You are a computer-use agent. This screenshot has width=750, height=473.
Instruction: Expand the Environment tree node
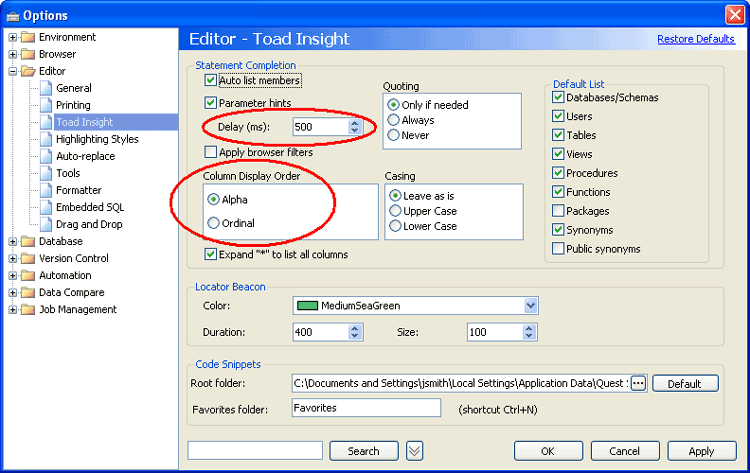point(13,37)
